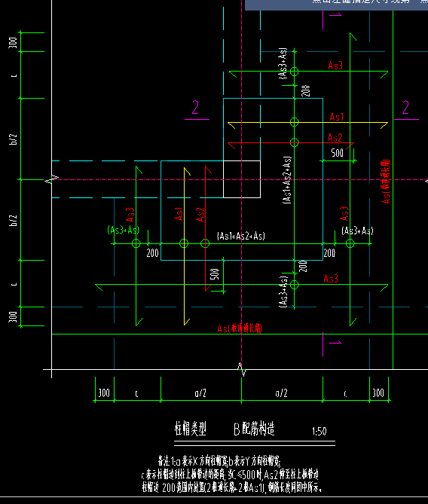Screen dimensions: 428x504
Task: Click the vertical 500 dimension near red bar
Action: (x=215, y=274)
